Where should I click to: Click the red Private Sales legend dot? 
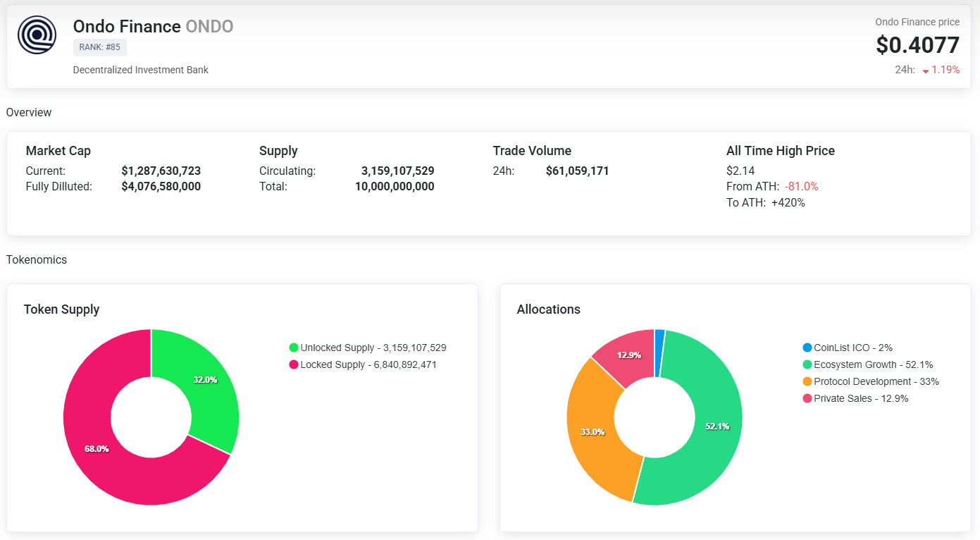click(x=807, y=398)
